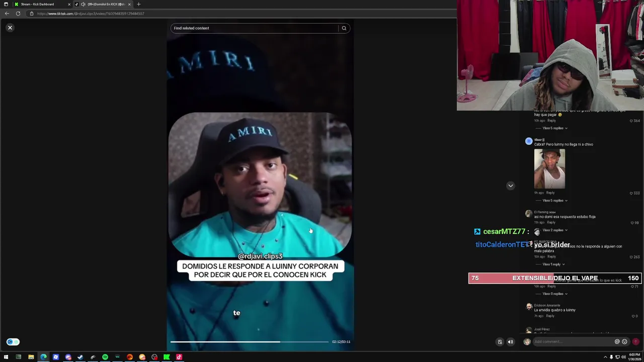The image size is (644, 362).
Task: Reply to the 10h ago comment
Action: [x=551, y=121]
